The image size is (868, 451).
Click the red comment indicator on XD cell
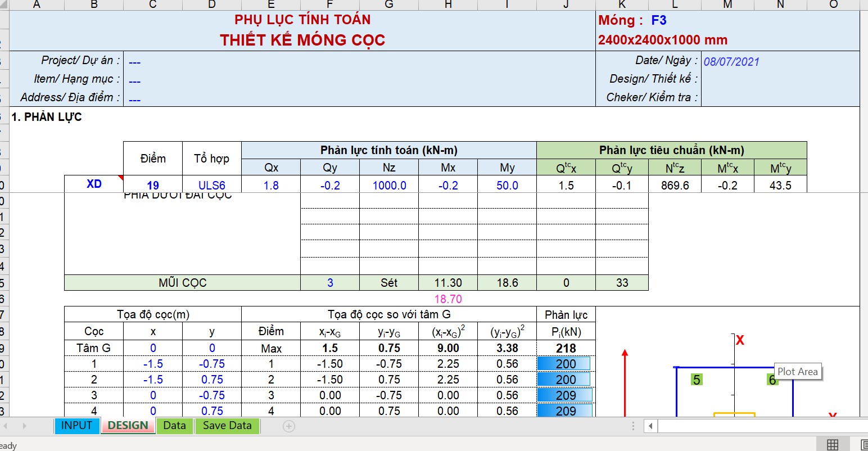coord(120,178)
